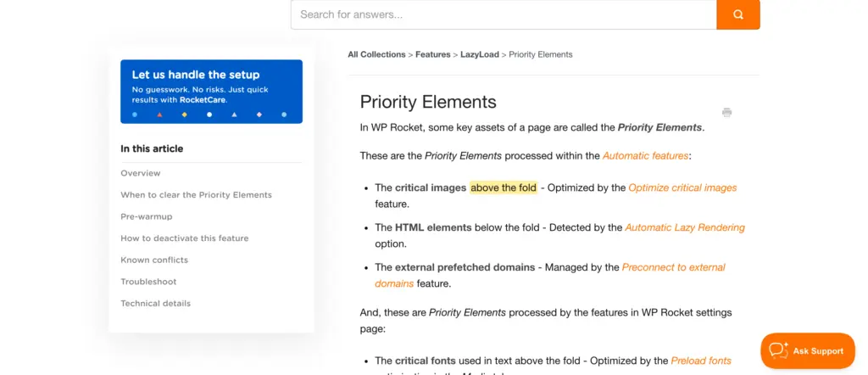Click 'Priority Elements' in the breadcrumb
Screen dimensions: 868x375
coord(541,54)
